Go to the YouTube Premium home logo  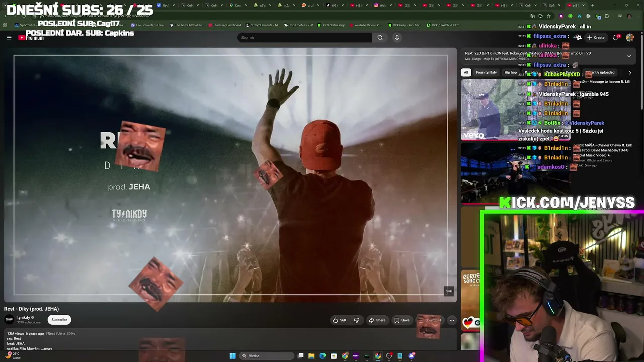(31, 38)
